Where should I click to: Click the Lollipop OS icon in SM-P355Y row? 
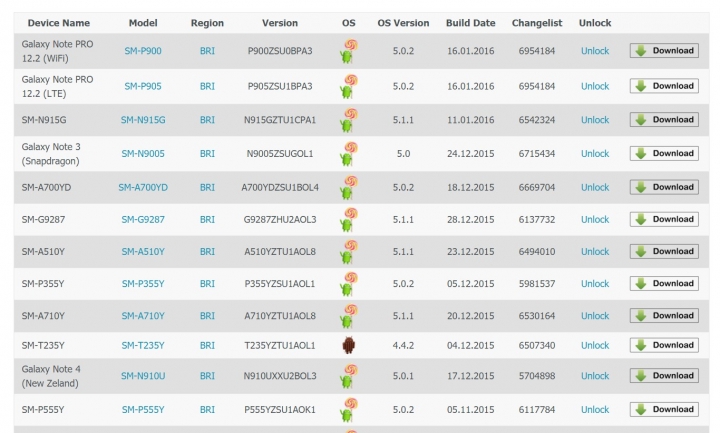(x=349, y=284)
